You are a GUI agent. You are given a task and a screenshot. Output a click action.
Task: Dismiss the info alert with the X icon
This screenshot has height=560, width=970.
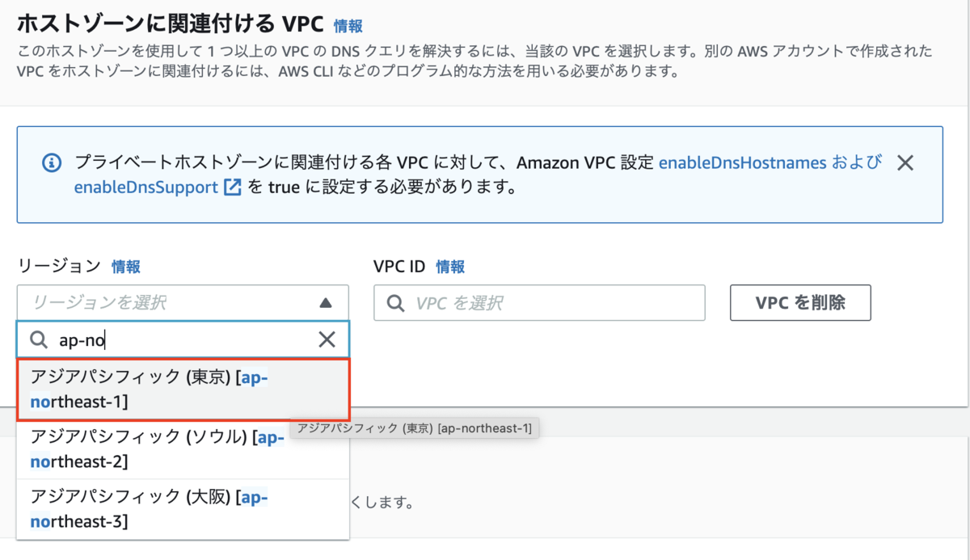(905, 162)
